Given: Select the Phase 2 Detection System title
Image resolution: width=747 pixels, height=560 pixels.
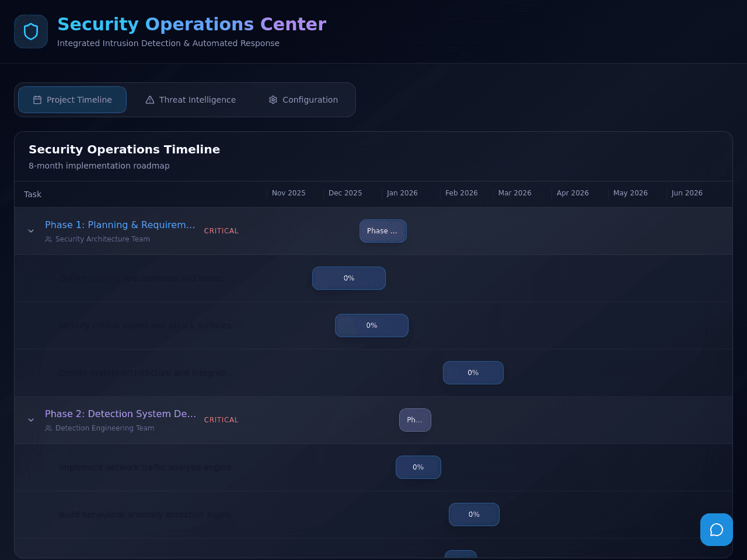Looking at the screenshot, I should click(x=120, y=414).
